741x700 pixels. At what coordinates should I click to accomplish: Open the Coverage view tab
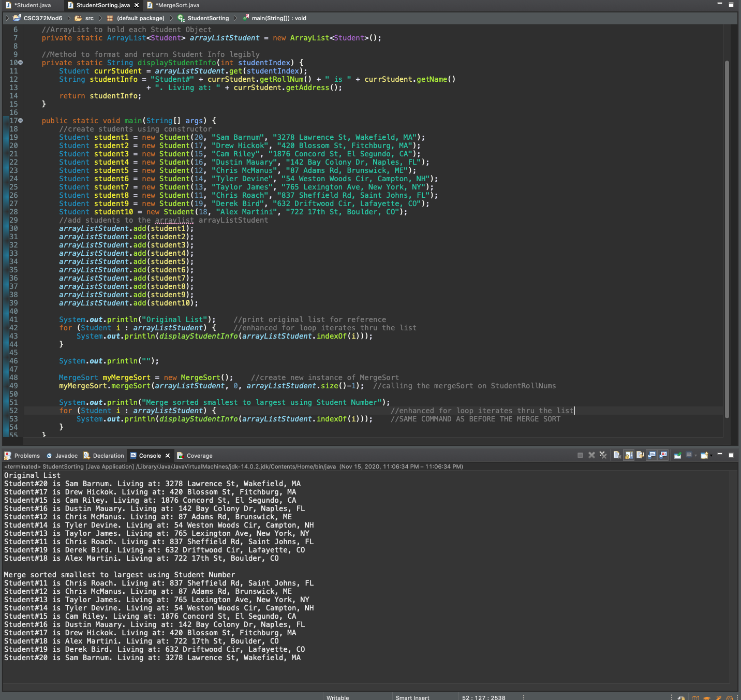pos(195,456)
